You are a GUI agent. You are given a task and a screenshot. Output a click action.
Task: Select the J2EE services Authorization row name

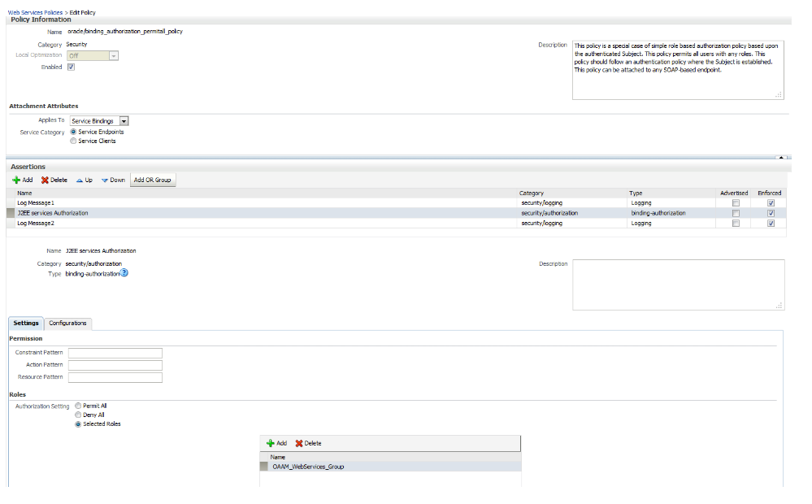53,214
